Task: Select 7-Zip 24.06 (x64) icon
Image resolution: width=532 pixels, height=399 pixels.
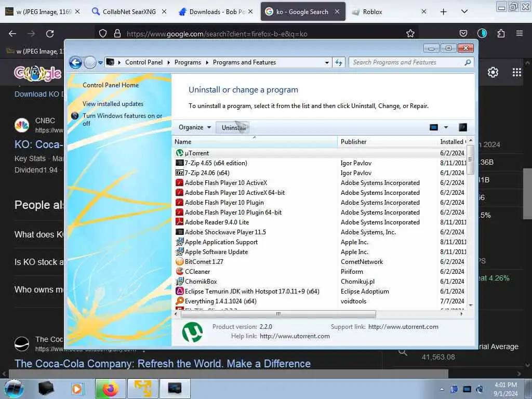Action: click(179, 172)
